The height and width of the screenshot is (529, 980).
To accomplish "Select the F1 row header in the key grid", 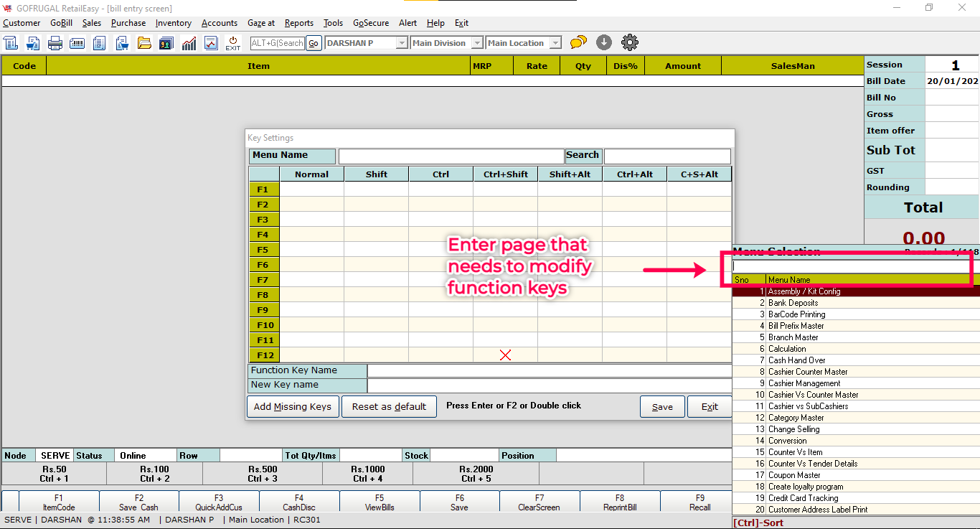I will [263, 189].
